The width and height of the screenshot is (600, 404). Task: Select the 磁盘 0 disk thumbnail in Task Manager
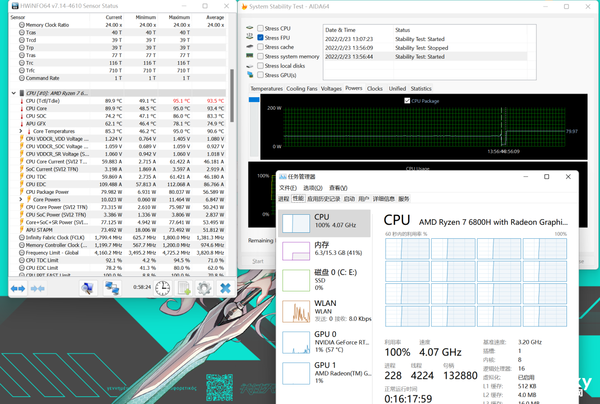tap(296, 280)
